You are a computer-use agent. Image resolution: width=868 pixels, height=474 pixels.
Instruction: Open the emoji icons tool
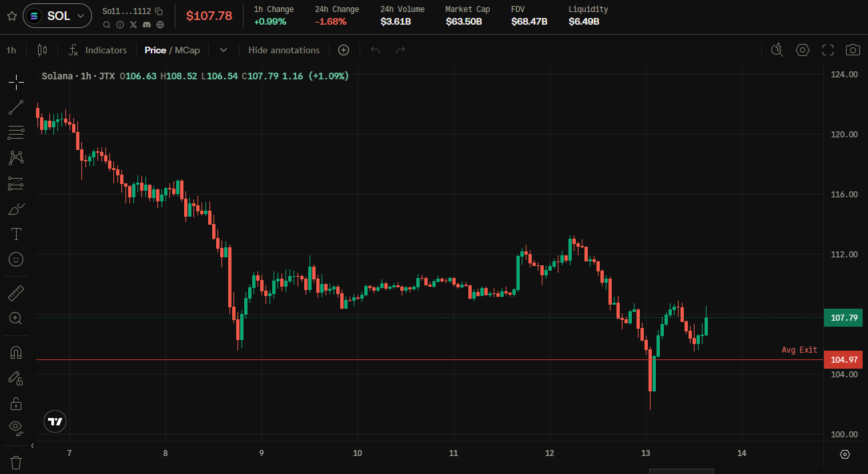16,259
